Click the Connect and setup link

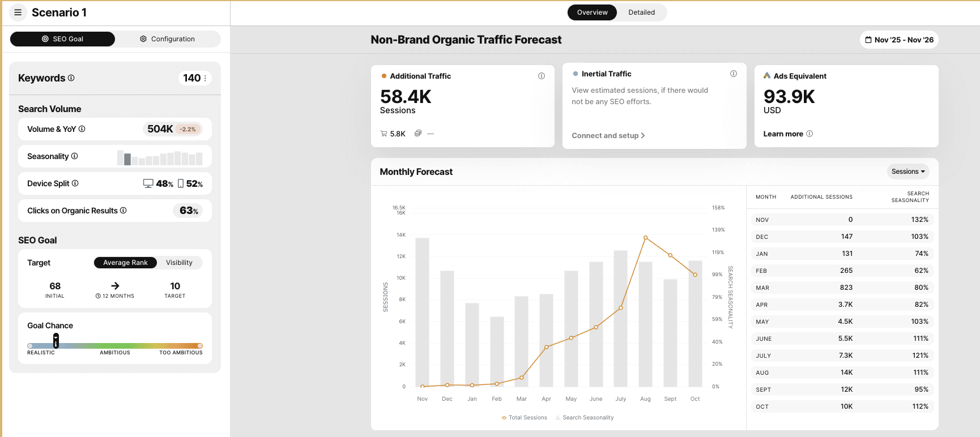coord(608,136)
